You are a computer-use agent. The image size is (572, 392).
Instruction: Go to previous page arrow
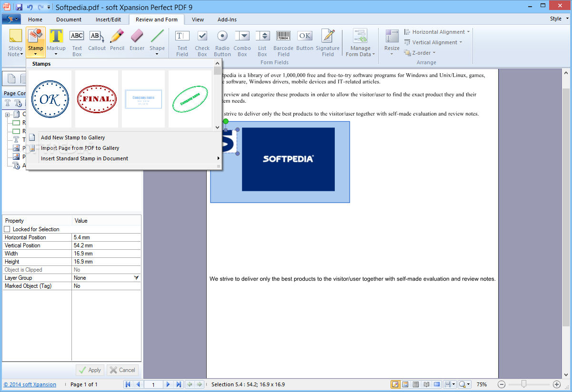(138, 384)
